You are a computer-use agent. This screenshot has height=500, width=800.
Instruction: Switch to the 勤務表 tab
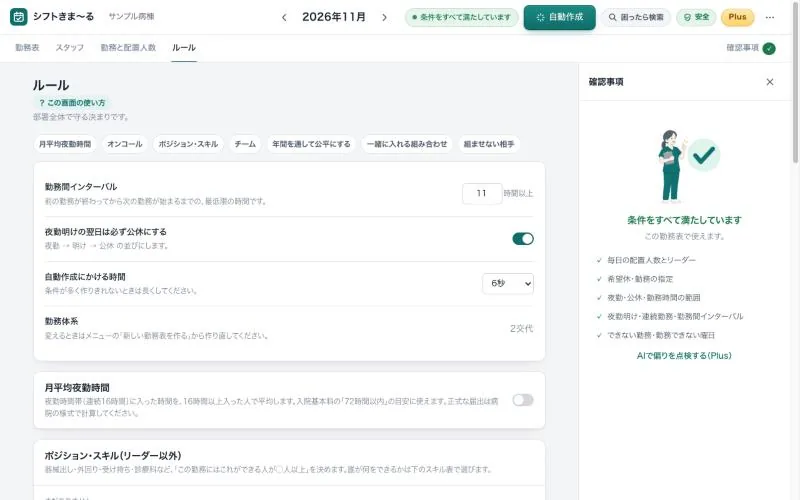pyautogui.click(x=27, y=47)
